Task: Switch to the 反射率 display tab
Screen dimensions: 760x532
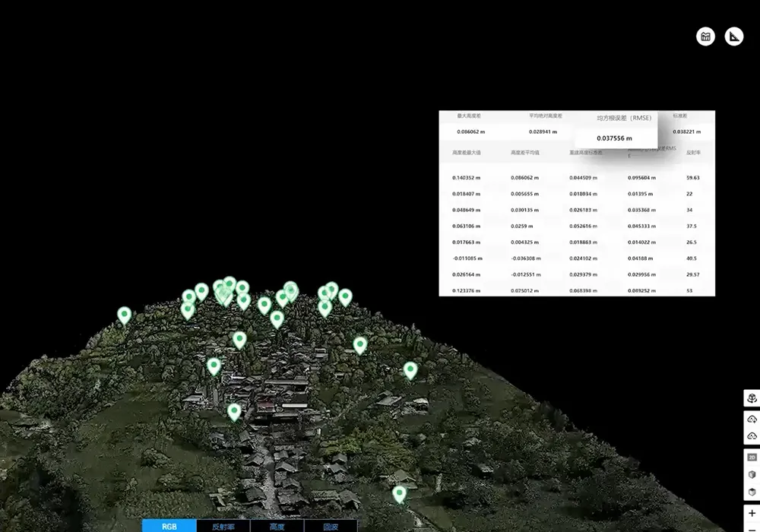Action: tap(223, 526)
